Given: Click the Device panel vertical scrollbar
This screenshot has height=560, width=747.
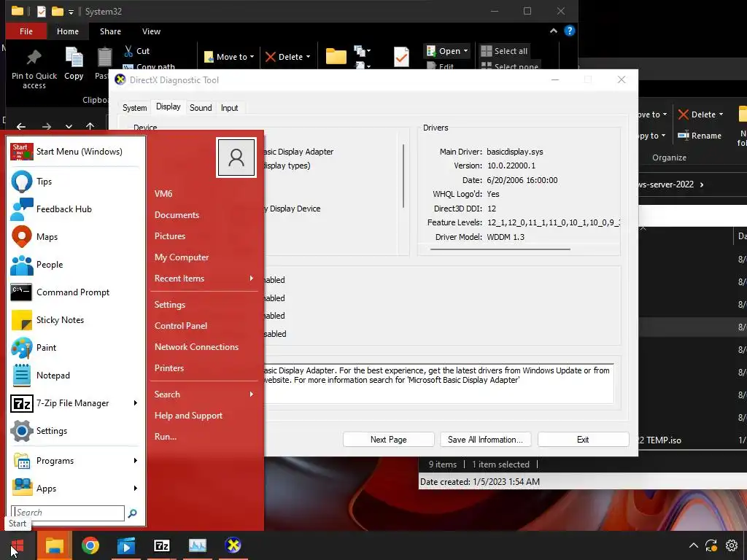Looking at the screenshot, I should (403, 176).
